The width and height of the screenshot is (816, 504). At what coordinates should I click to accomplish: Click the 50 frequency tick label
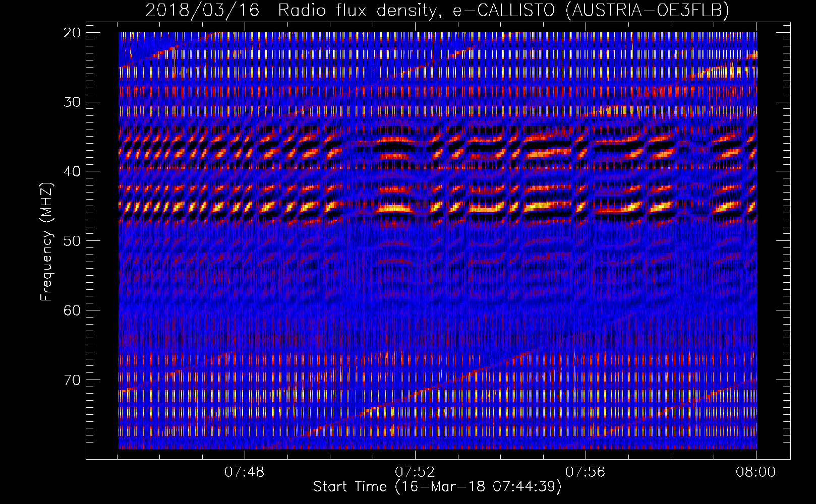pos(72,241)
